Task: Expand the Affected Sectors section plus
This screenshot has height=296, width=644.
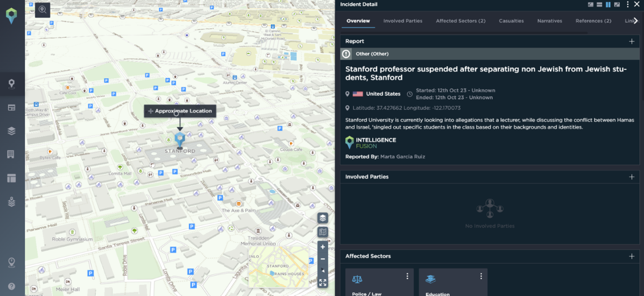Action: click(x=632, y=256)
